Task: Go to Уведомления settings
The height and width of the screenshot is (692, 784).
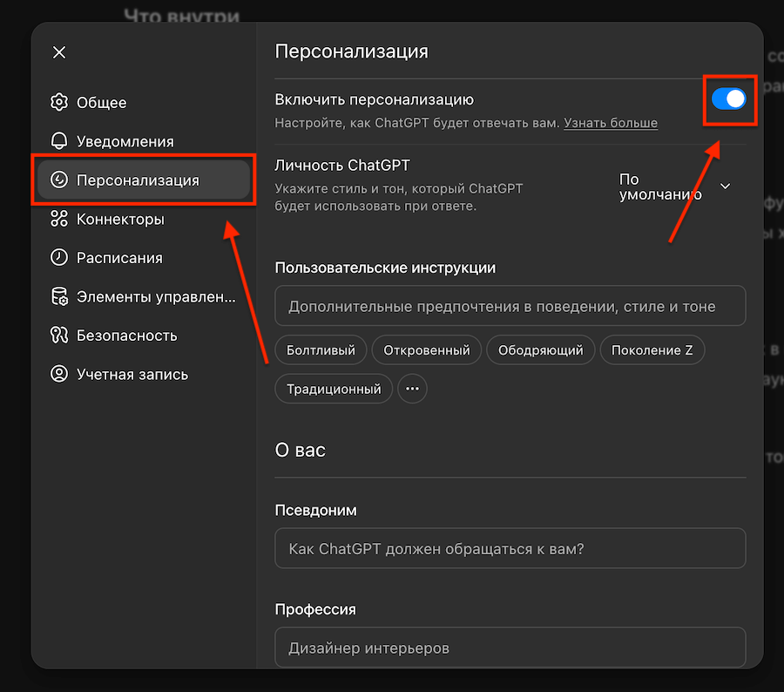Action: [144, 141]
